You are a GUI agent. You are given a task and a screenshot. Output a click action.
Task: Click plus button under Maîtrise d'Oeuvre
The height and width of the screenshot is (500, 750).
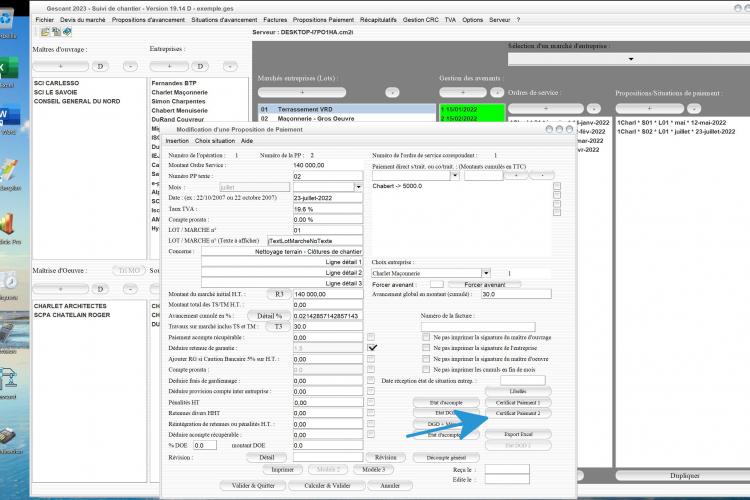pos(61,289)
